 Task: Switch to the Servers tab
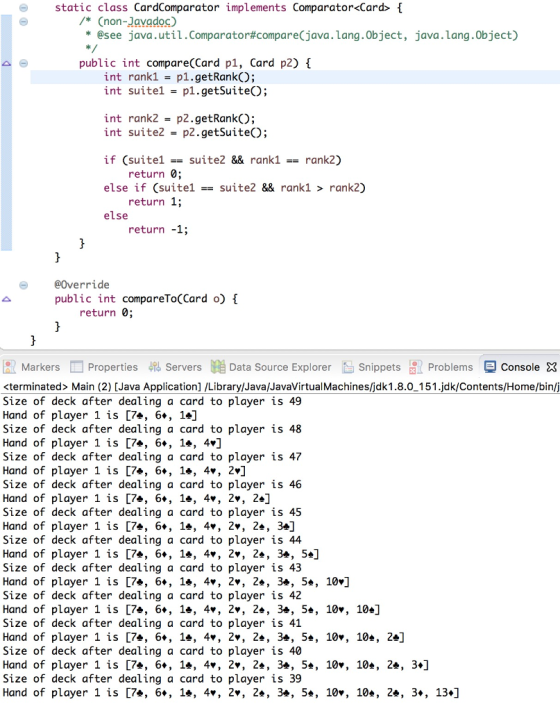175,367
